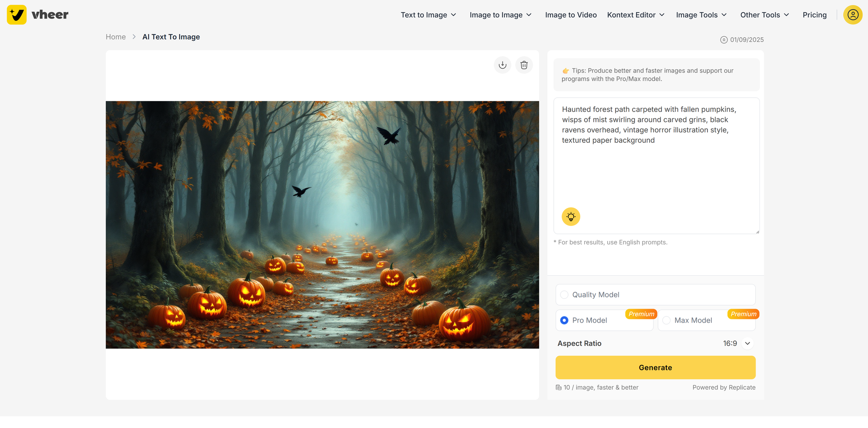Viewport: 868px width, 428px height.
Task: Click the vheer logo icon
Action: pos(17,15)
